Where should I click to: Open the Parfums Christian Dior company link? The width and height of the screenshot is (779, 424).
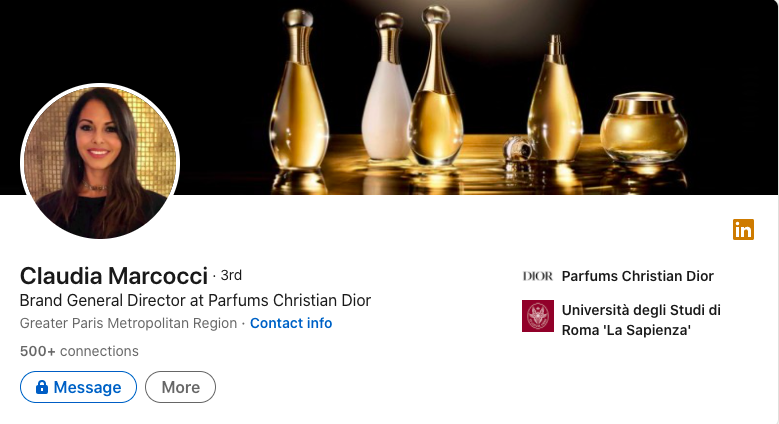pyautogui.click(x=638, y=276)
